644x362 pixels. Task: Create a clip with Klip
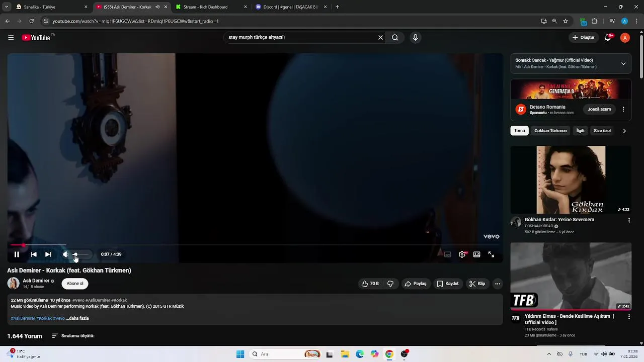[x=477, y=284]
